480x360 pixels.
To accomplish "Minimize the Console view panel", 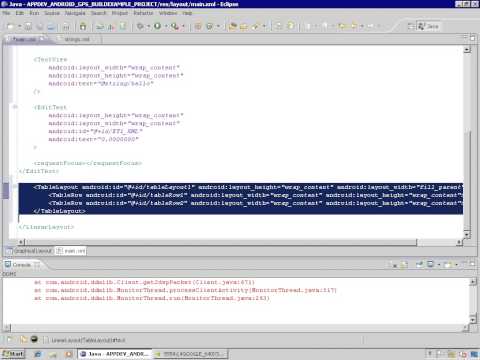I will point(464,263).
